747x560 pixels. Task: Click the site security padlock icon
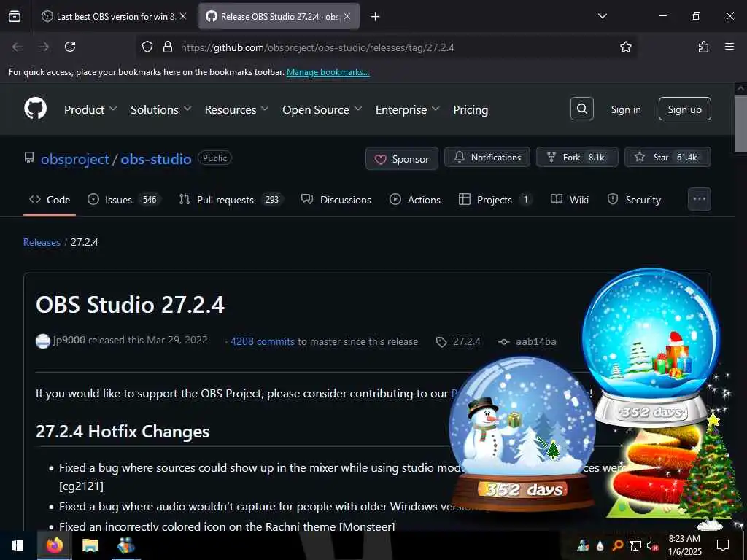168,47
